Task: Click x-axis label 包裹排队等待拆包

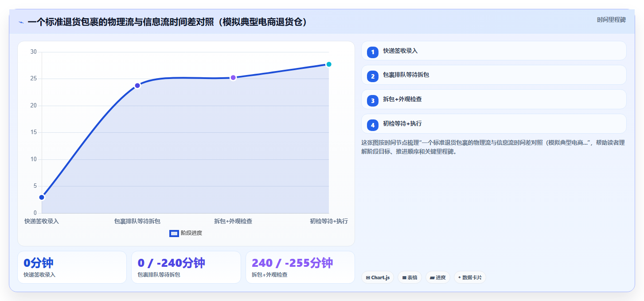Action: pos(137,221)
